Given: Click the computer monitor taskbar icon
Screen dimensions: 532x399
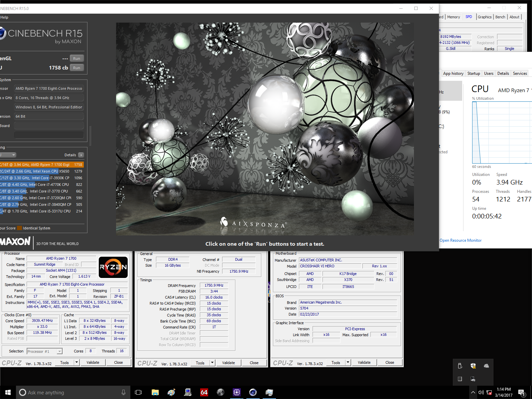Looking at the screenshot, I should (x=188, y=392).
